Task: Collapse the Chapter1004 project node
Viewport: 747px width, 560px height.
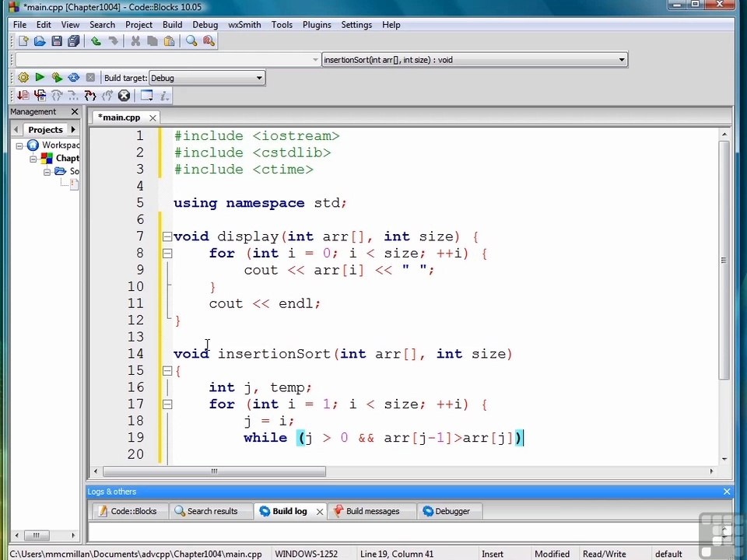Action: [33, 159]
